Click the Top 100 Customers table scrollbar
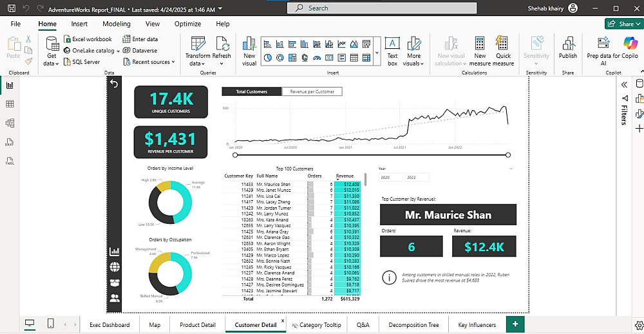 click(x=366, y=180)
